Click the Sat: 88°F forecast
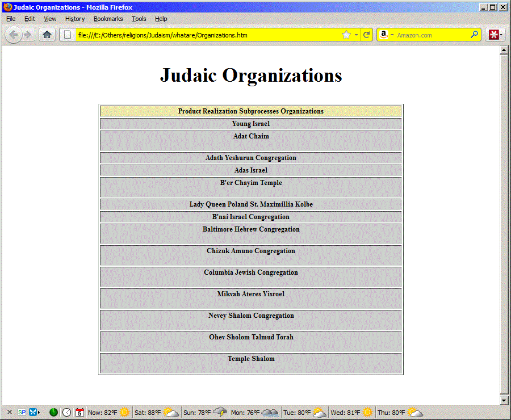 (148, 413)
